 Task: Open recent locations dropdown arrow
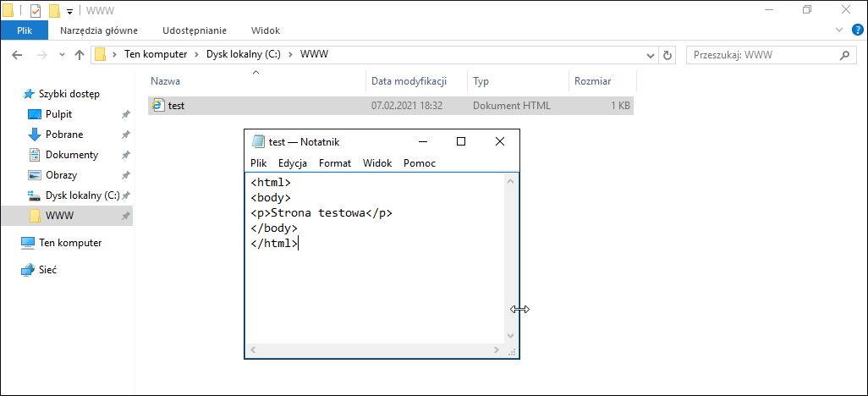point(62,55)
